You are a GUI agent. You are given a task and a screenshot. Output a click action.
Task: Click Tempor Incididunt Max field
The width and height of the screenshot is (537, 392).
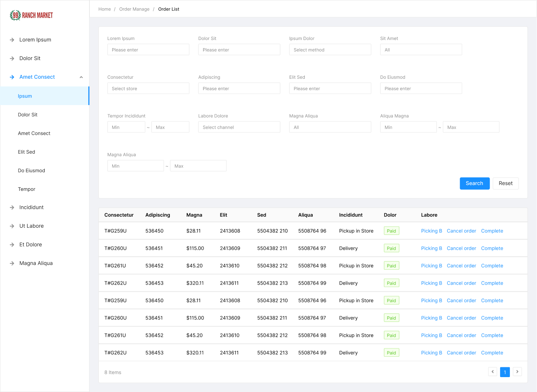(170, 127)
